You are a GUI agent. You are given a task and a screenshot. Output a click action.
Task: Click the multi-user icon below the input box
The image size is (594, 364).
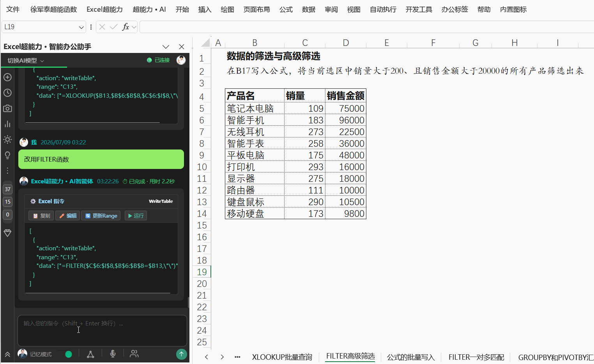click(x=134, y=354)
